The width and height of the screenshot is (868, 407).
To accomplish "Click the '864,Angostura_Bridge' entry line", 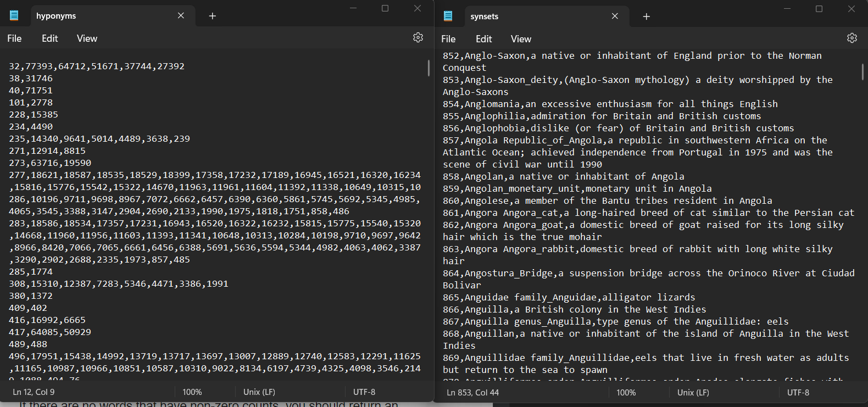I will pyautogui.click(x=649, y=280).
